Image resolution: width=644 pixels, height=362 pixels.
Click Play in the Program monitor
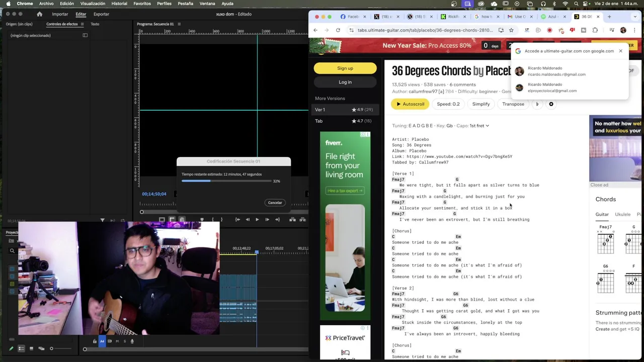coord(257,220)
